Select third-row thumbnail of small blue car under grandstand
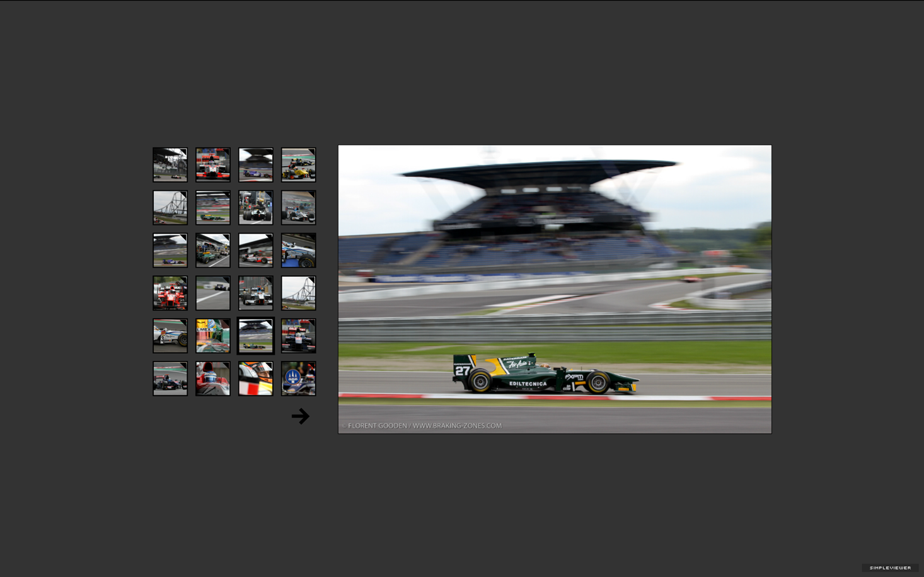 [170, 251]
